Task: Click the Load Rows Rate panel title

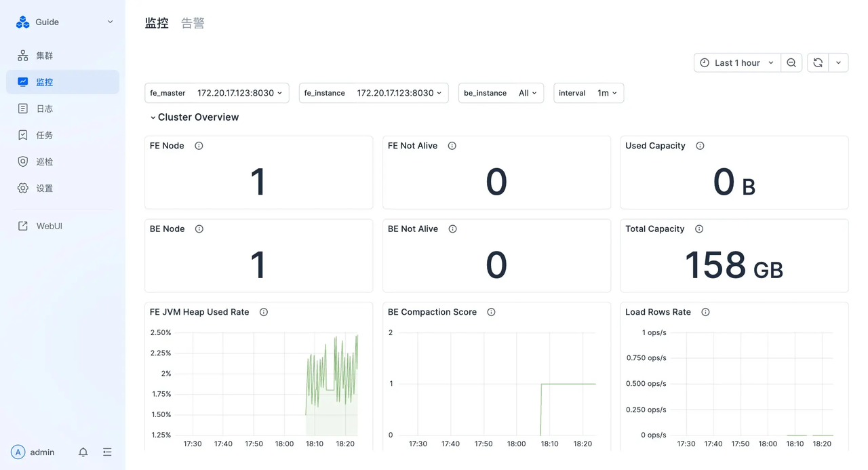Action: (658, 313)
